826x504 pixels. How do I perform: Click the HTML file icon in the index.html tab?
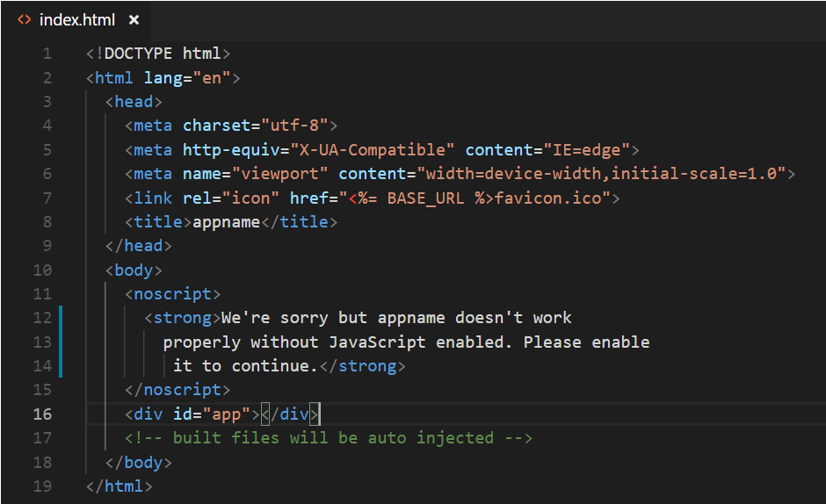pyautogui.click(x=25, y=19)
